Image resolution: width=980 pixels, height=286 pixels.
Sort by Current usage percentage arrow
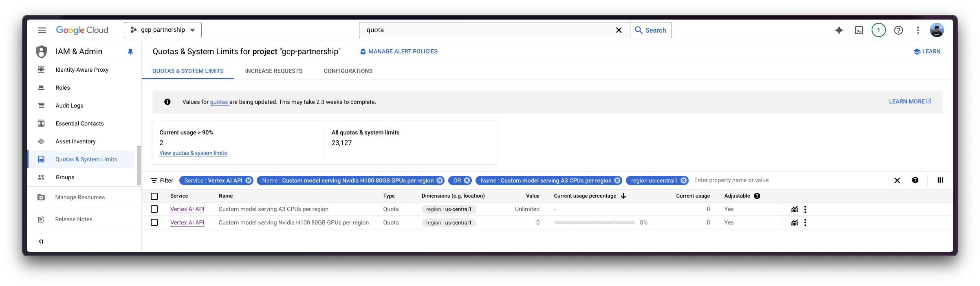(x=623, y=196)
